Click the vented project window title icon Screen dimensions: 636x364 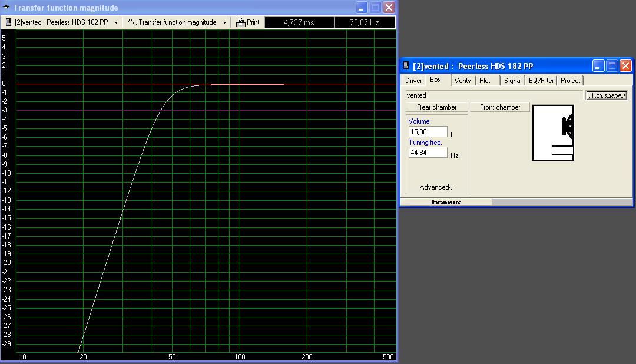[x=406, y=65]
